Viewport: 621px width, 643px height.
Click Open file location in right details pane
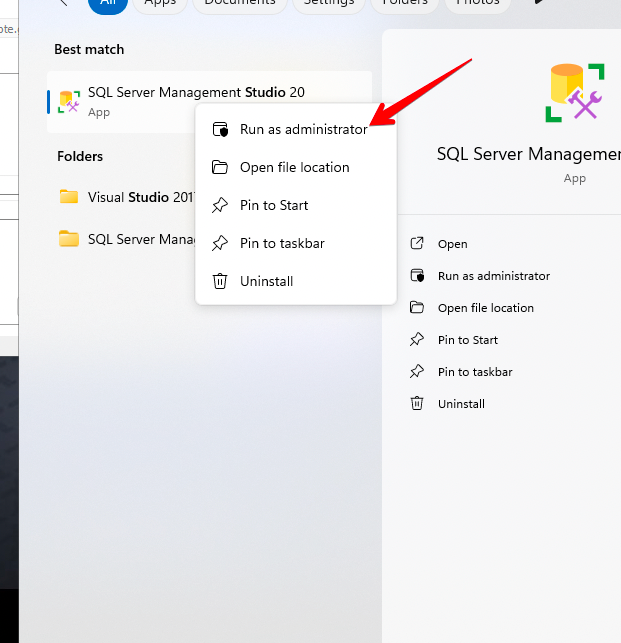[486, 308]
